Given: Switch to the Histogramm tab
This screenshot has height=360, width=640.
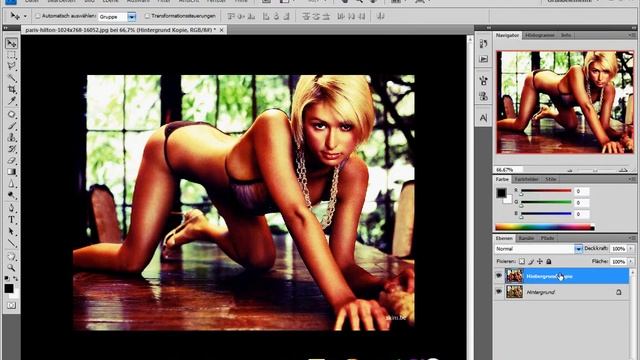Looking at the screenshot, I should 540,36.
